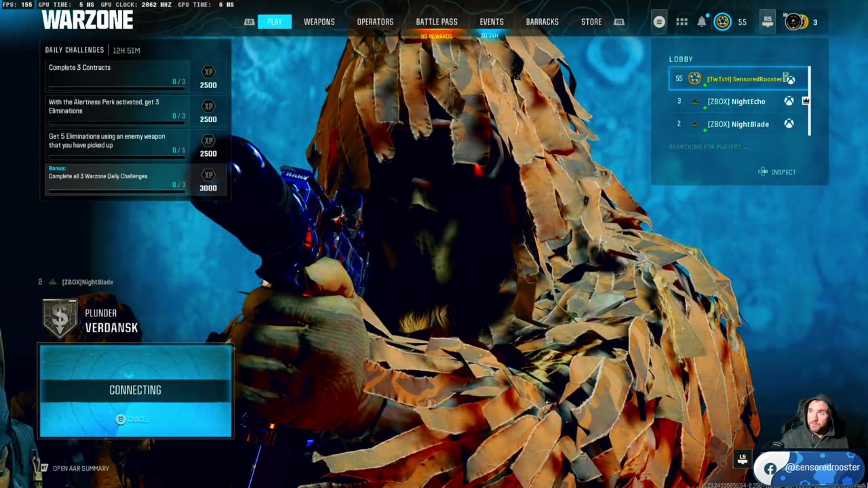Select [ZBOX] NightEcho in lobby list

pyautogui.click(x=738, y=101)
